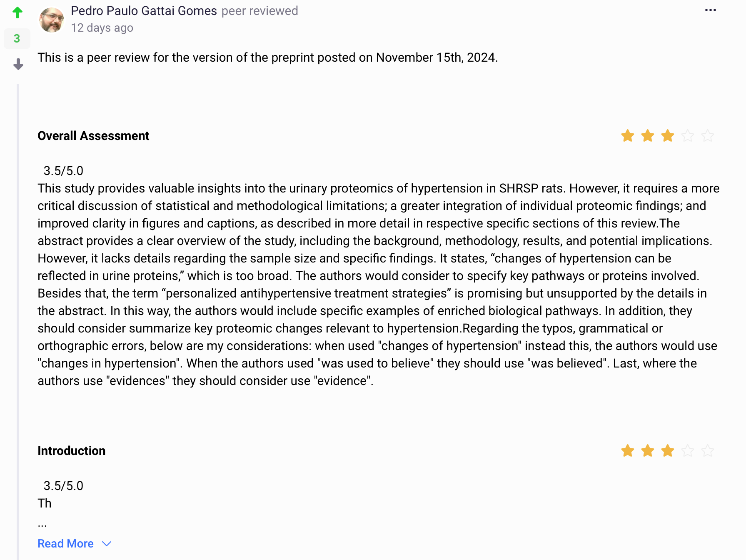Open Pedro Paulo Gattai Gomes's profile
Image resolution: width=746 pixels, height=560 pixels.
[144, 11]
